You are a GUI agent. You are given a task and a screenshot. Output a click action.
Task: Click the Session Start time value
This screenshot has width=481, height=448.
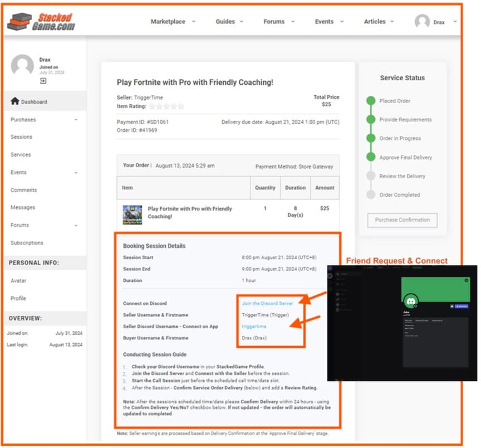(x=279, y=257)
